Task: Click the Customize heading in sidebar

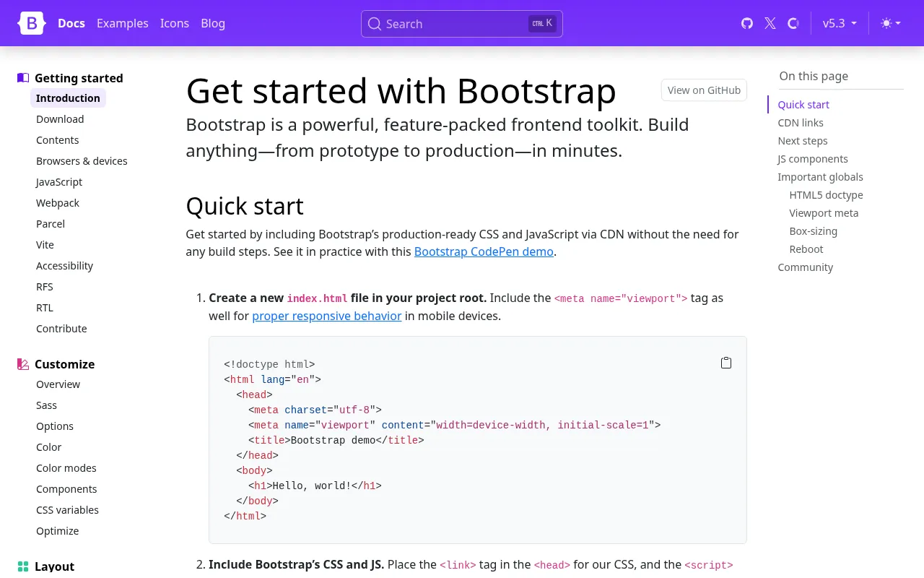Action: pyautogui.click(x=64, y=364)
